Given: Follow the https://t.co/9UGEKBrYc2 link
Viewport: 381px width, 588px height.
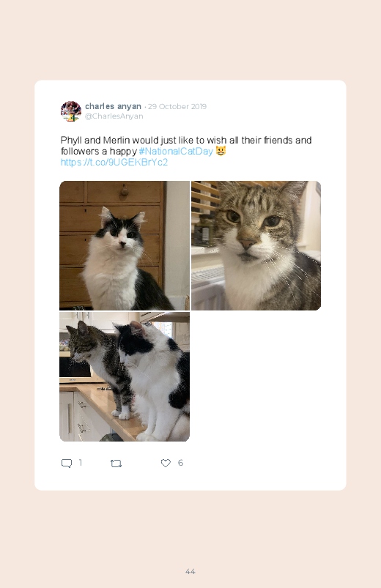Looking at the screenshot, I should (114, 162).
